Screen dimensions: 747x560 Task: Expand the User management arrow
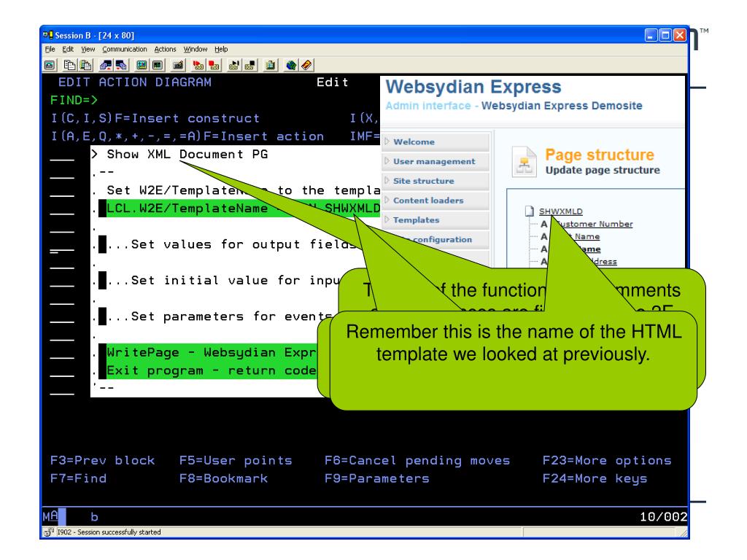click(387, 161)
